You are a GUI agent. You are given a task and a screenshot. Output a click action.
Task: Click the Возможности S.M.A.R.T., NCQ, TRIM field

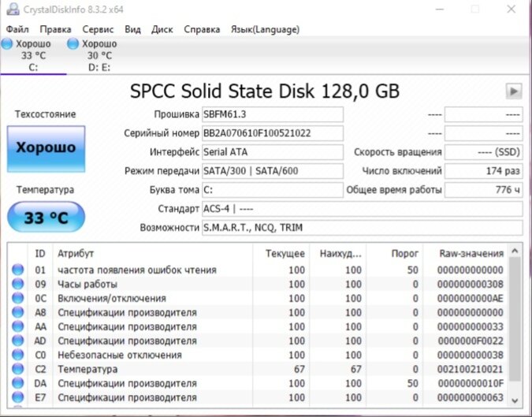(x=362, y=227)
